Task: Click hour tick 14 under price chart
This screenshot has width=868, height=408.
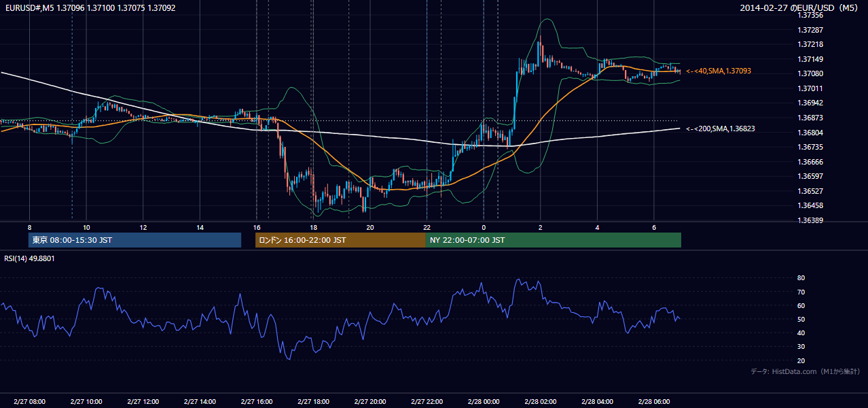Action: [200, 227]
